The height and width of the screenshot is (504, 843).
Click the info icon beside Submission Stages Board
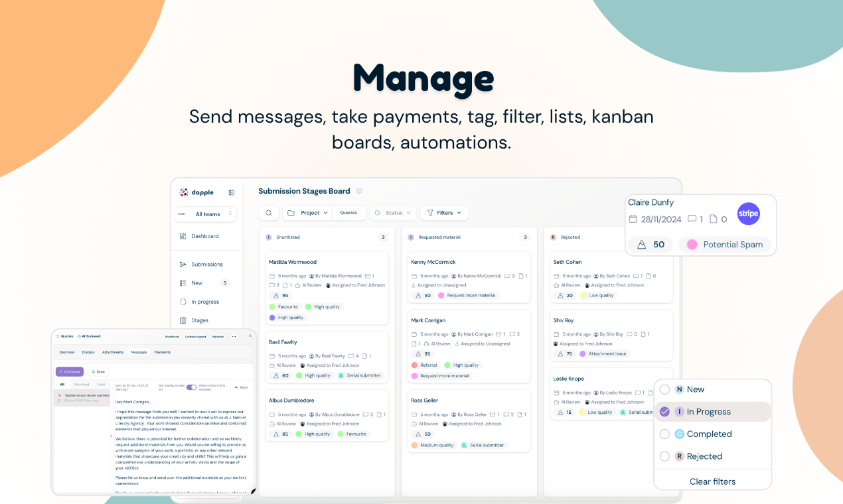coord(359,191)
